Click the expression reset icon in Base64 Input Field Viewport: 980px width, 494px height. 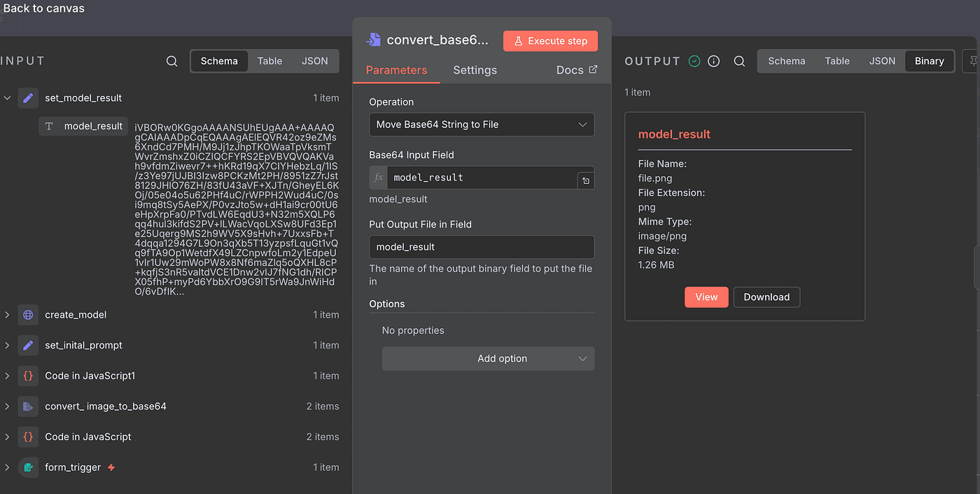(586, 181)
